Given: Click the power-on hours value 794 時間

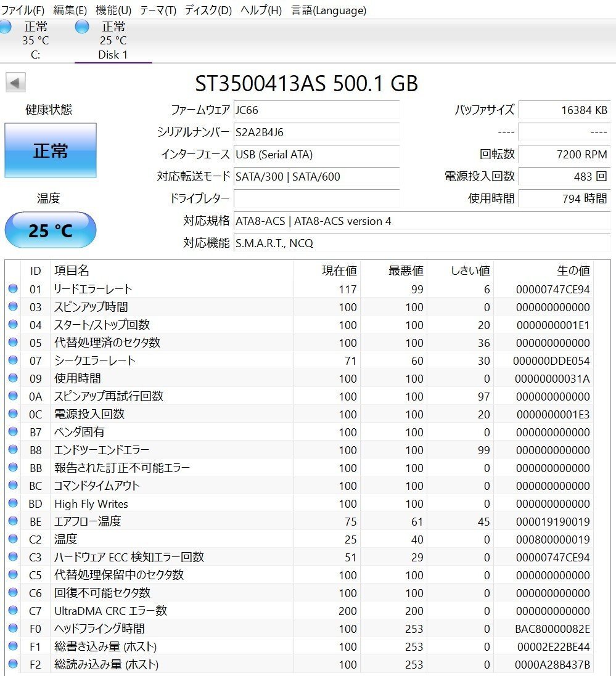Looking at the screenshot, I should coord(564,198).
